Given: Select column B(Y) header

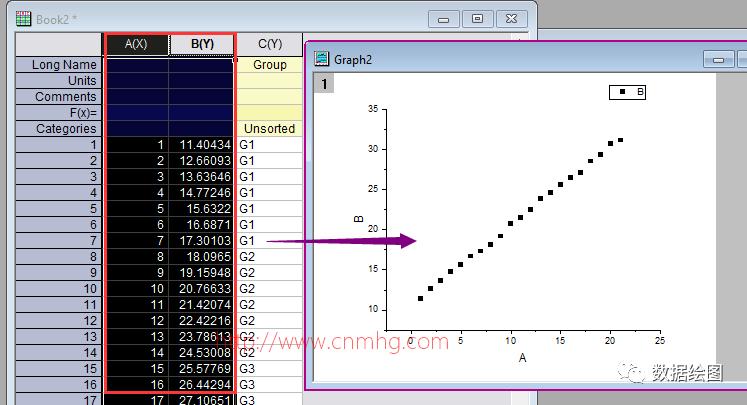Looking at the screenshot, I should pyautogui.click(x=202, y=44).
